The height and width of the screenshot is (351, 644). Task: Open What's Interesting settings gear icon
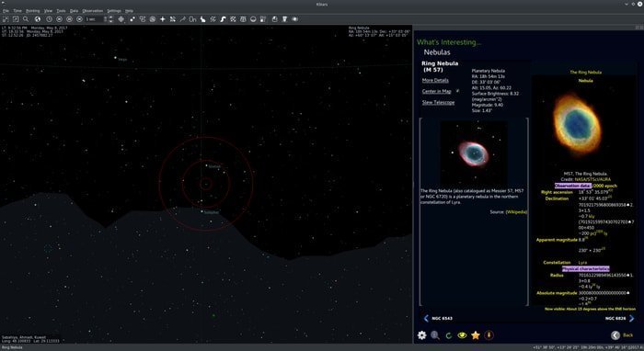click(421, 335)
